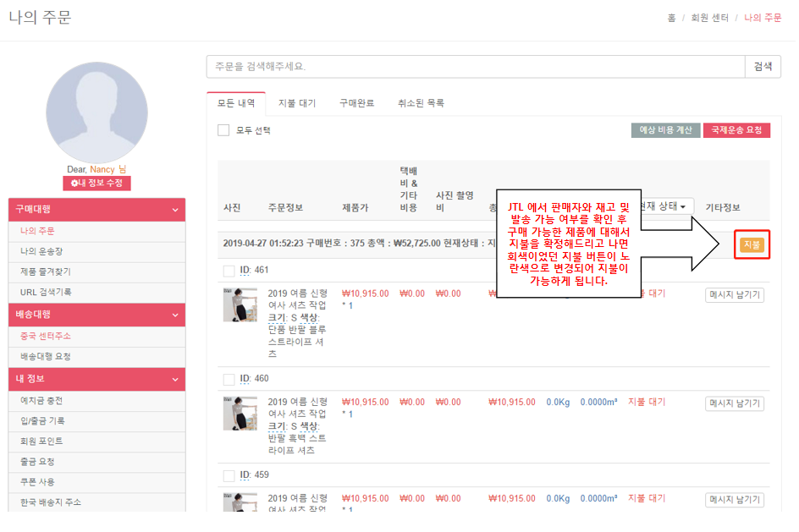Open the 현재 상태 dropdown
The height and width of the screenshot is (532, 799).
coord(664,206)
